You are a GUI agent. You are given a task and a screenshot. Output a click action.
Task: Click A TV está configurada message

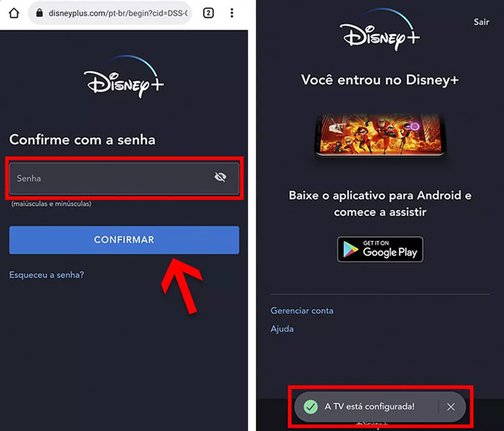pyautogui.click(x=369, y=406)
